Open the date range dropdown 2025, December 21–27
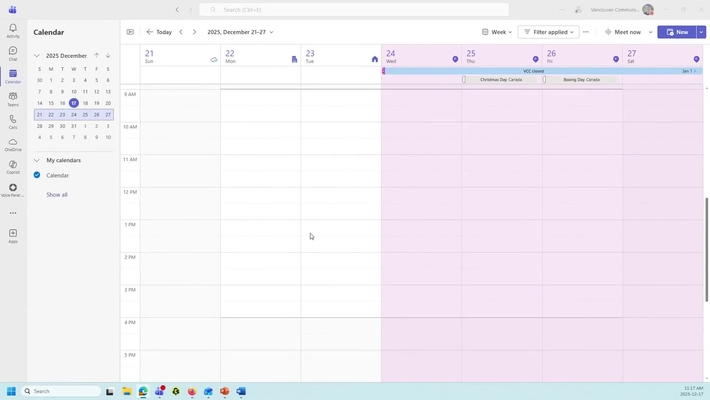710x400 pixels. 240,32
